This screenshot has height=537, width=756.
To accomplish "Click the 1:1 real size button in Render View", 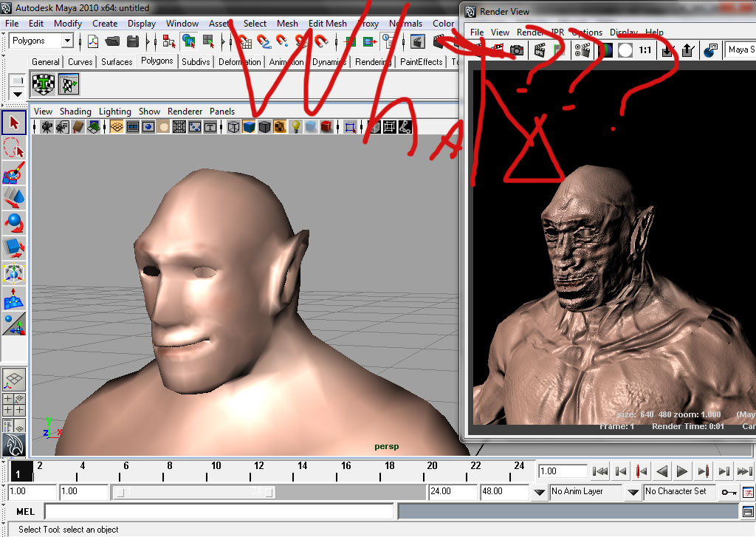I will click(645, 49).
